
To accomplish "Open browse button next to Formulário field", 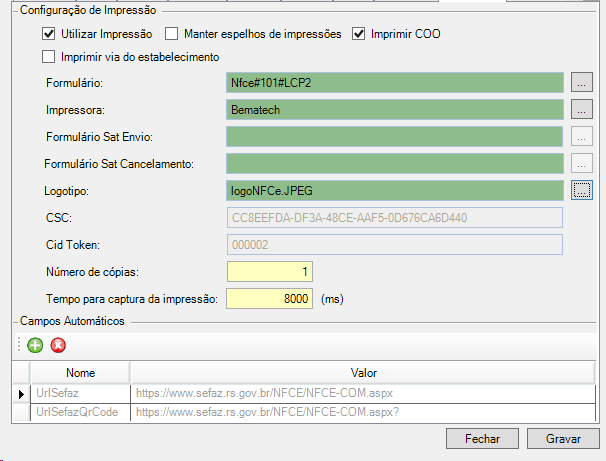I will [x=583, y=82].
